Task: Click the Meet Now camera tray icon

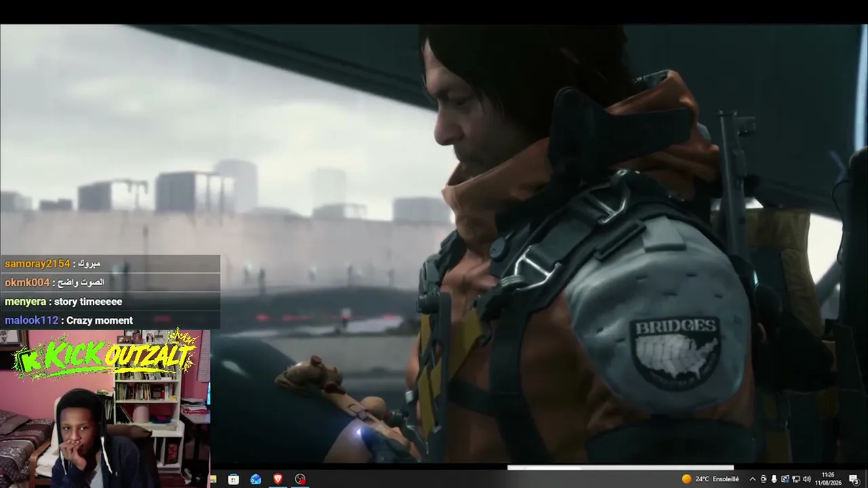Action: click(x=764, y=479)
